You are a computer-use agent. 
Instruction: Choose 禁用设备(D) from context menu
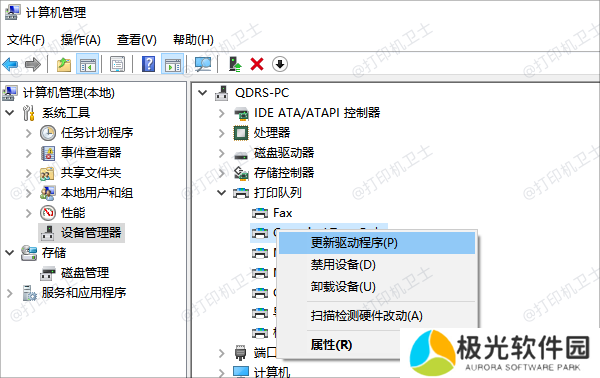click(377, 265)
